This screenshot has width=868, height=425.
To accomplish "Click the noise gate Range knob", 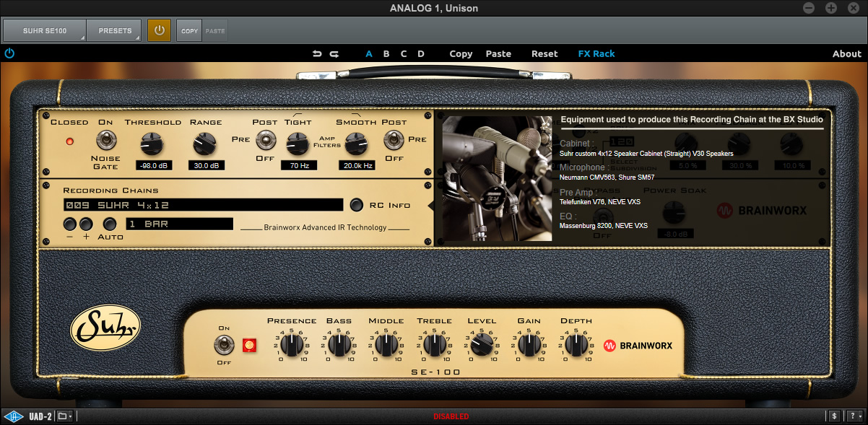I will [205, 144].
